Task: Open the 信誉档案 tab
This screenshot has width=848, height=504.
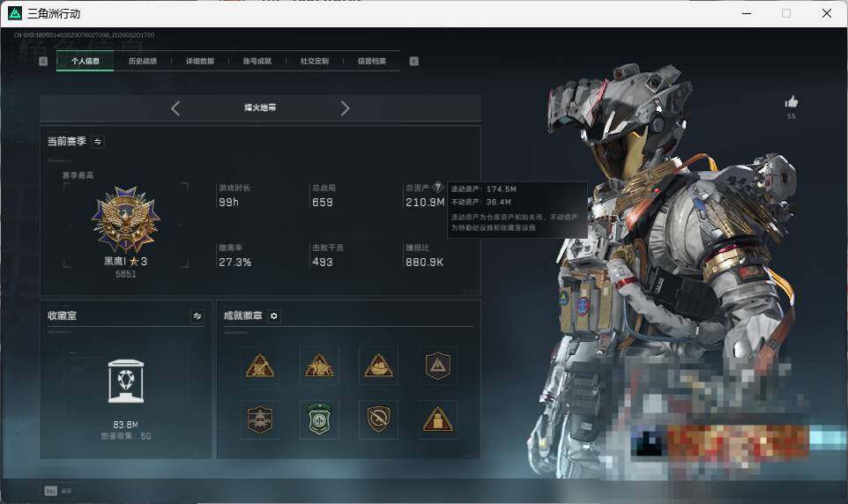Action: 372,61
